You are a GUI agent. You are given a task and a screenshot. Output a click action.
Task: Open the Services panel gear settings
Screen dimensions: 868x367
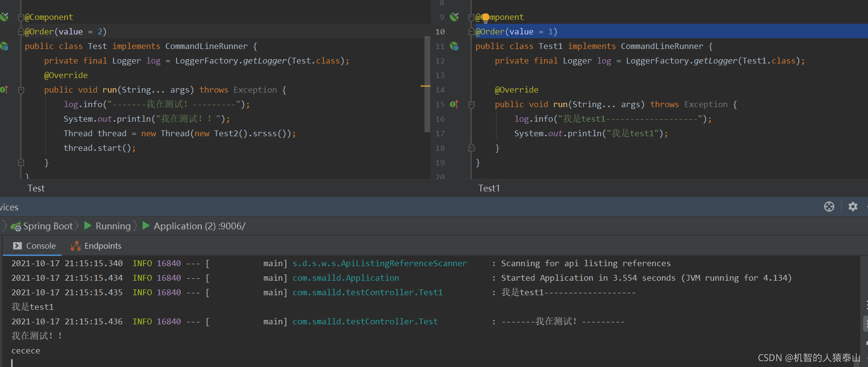point(853,207)
